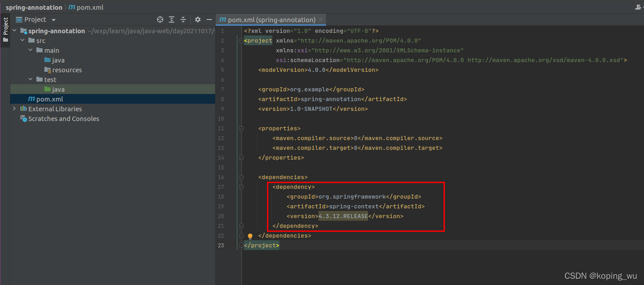
Task: Click the fold marker on line 2
Action: click(x=241, y=41)
